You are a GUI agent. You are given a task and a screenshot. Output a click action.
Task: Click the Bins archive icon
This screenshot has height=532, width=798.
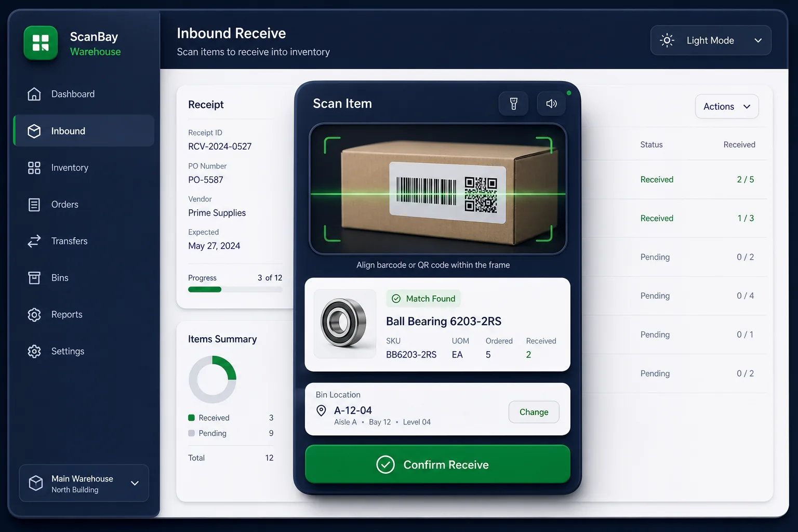coord(34,278)
